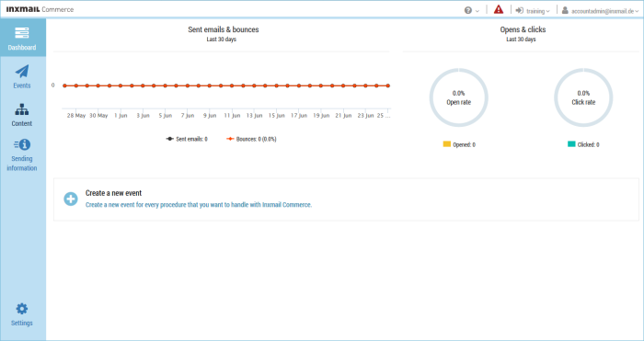Click the 17 Jun axis label
This screenshot has width=644, height=341.
point(299,116)
